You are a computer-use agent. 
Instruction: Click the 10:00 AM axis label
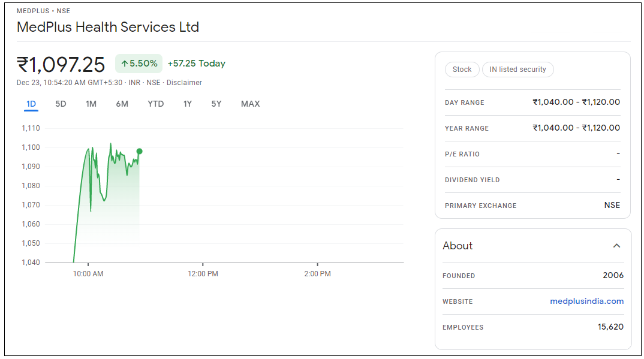coord(88,274)
